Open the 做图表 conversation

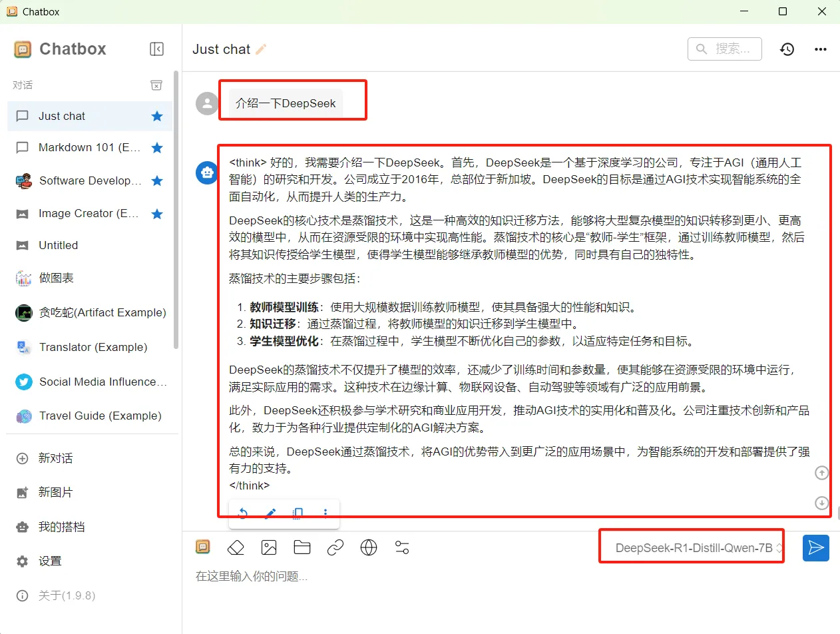pos(90,278)
